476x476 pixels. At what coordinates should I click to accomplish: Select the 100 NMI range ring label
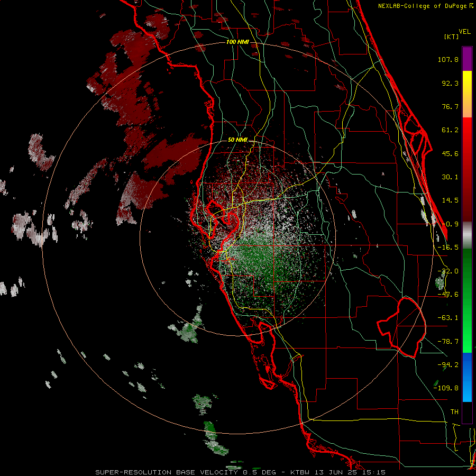coord(237,42)
